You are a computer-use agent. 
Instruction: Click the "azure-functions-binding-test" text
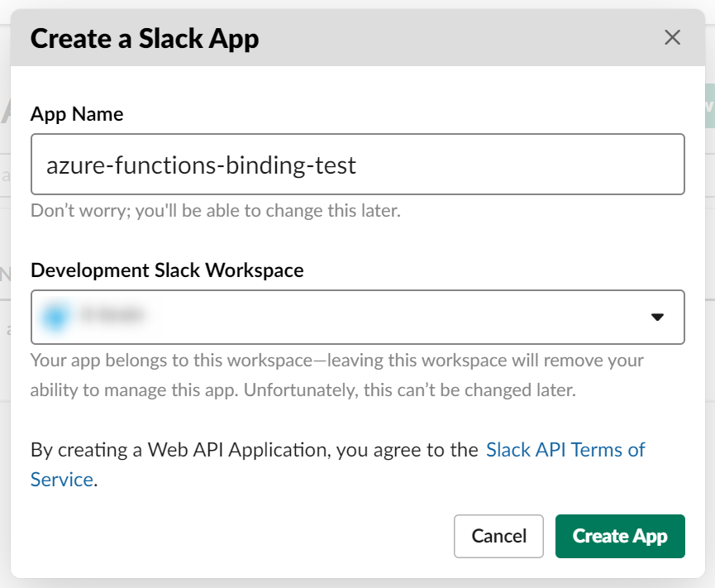(x=202, y=165)
